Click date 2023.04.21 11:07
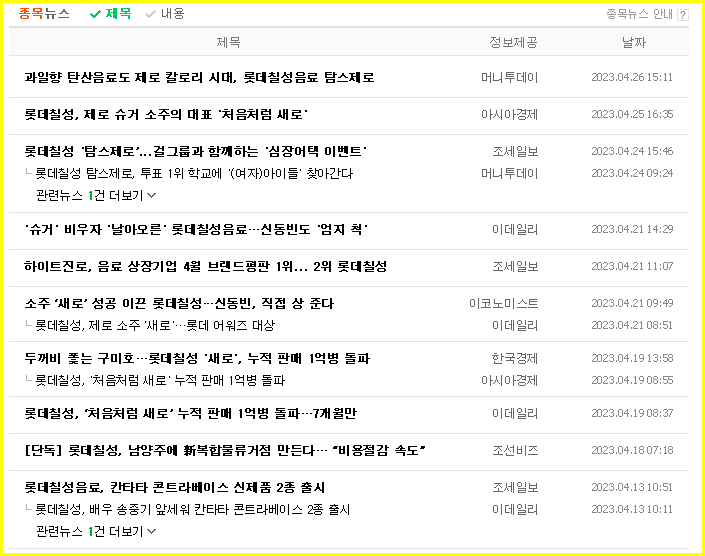Screen dimensions: 705x556 (632, 267)
